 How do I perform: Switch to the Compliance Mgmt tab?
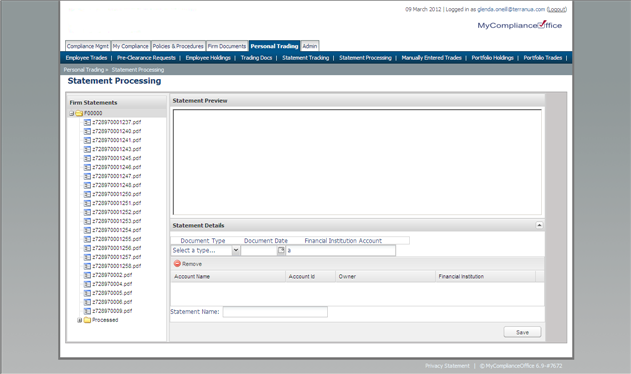click(88, 46)
